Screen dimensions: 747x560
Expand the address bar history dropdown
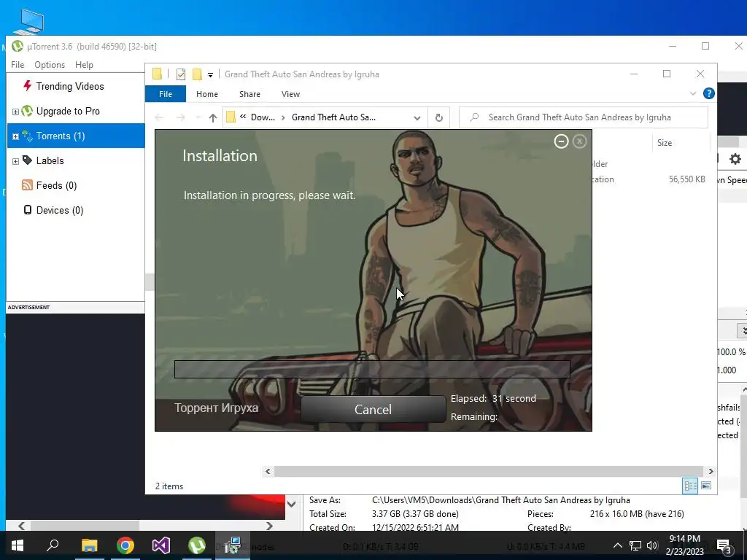pyautogui.click(x=417, y=117)
